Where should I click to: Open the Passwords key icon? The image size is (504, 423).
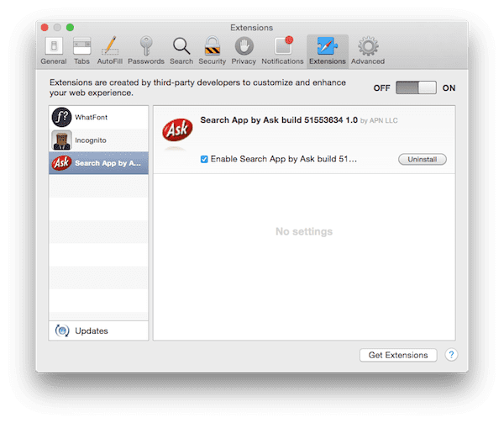[146, 50]
